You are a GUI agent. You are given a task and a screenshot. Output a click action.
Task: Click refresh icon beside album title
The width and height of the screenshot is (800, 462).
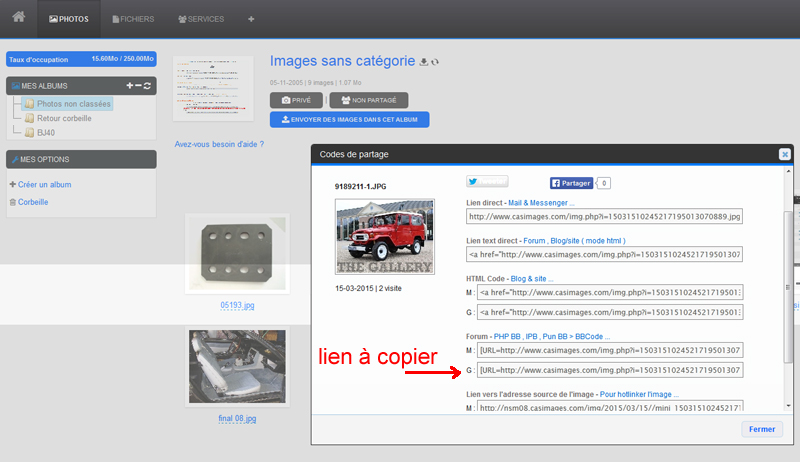point(435,62)
